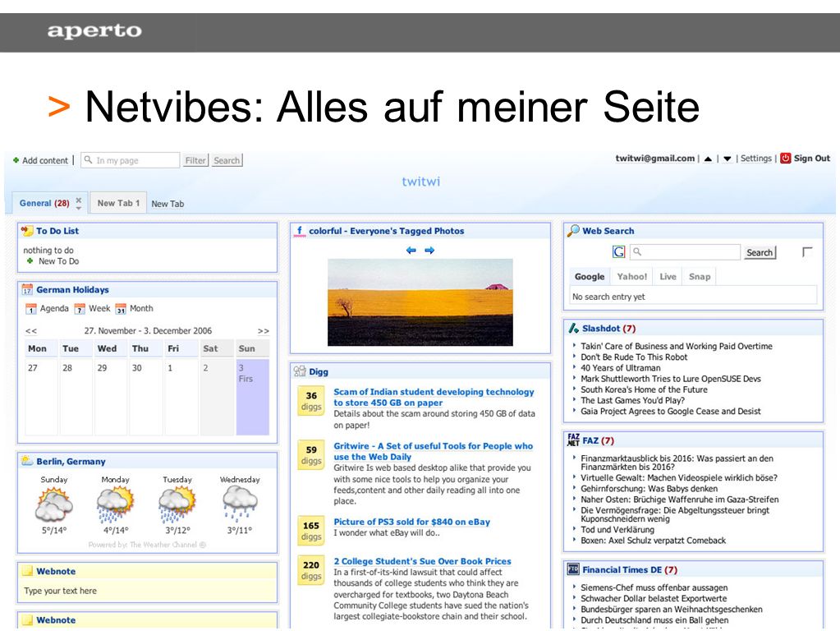The image size is (840, 631).
Task: Click Sunday's weather forecast icon
Action: pos(53,504)
